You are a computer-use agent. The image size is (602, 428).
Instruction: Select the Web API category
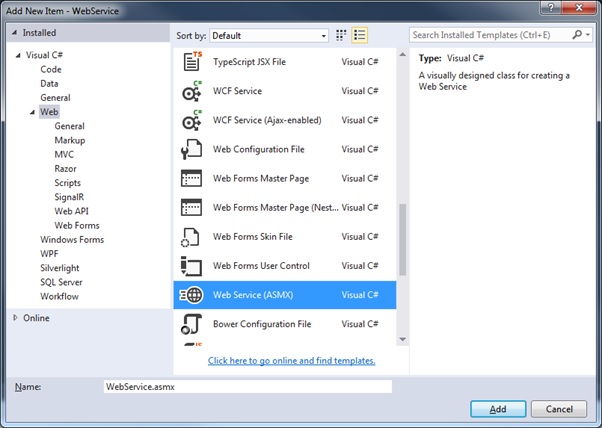point(71,212)
